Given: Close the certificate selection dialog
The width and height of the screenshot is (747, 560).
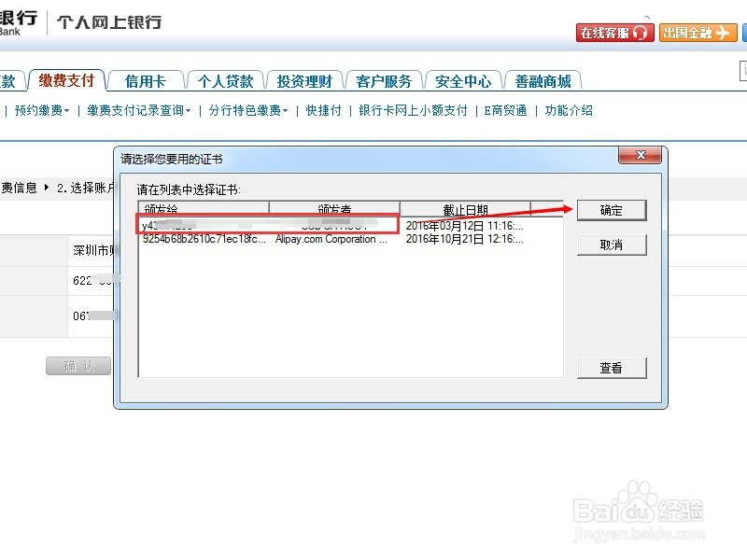Looking at the screenshot, I should coord(640,156).
